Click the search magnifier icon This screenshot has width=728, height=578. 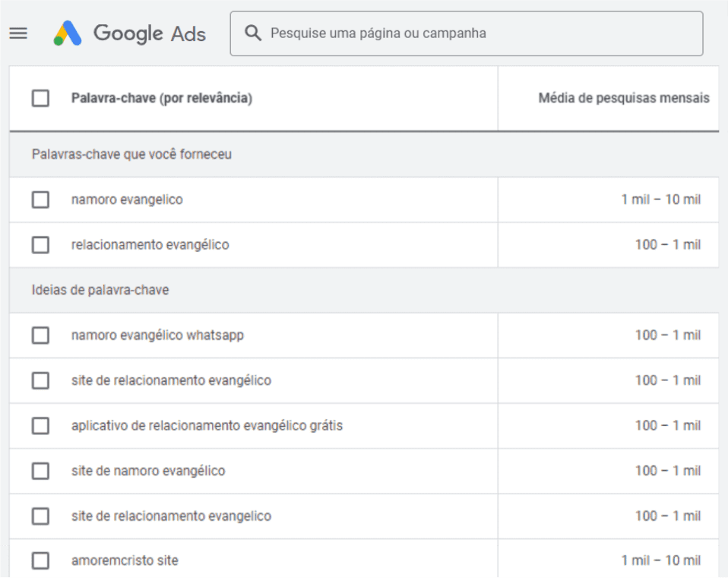click(x=252, y=33)
